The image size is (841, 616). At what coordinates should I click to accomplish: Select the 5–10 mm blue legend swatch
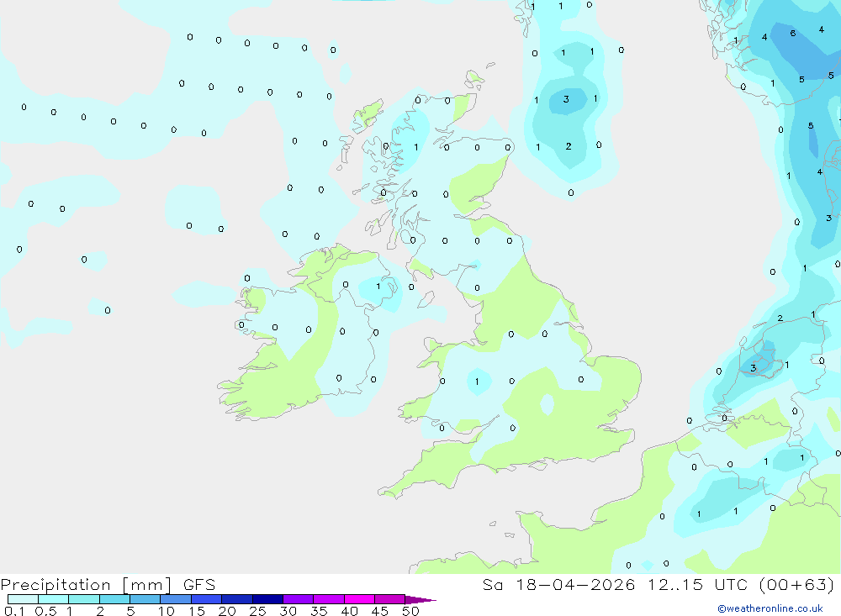click(145, 599)
